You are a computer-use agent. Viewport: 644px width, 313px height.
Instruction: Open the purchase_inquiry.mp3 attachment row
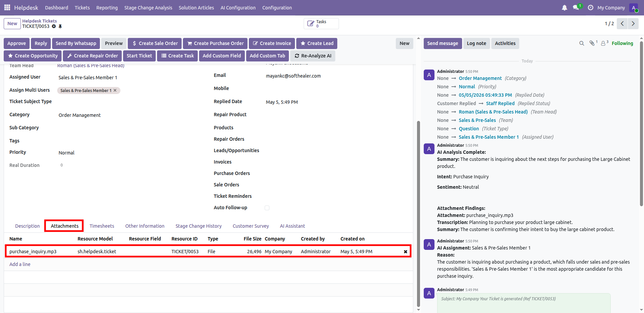coord(208,252)
